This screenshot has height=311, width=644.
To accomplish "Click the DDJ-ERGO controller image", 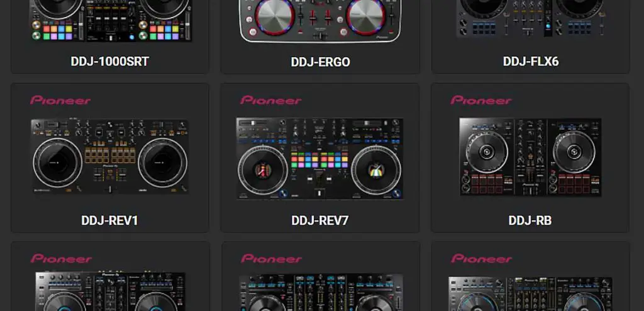I will point(320,21).
